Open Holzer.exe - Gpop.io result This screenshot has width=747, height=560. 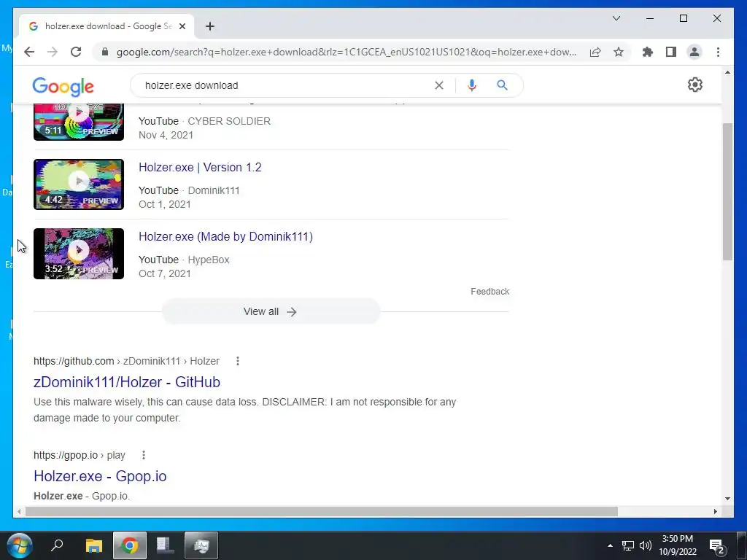point(100,476)
